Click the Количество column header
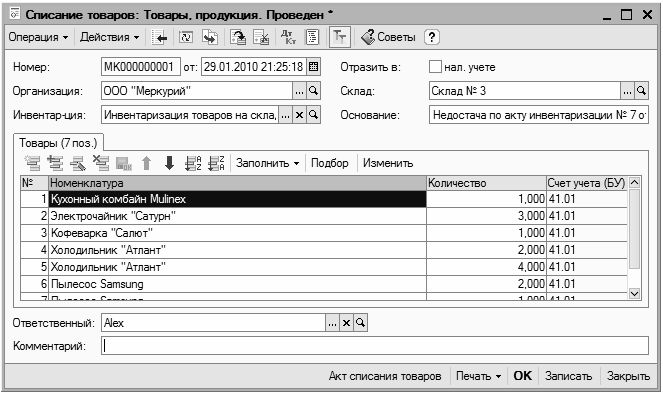 (x=486, y=183)
